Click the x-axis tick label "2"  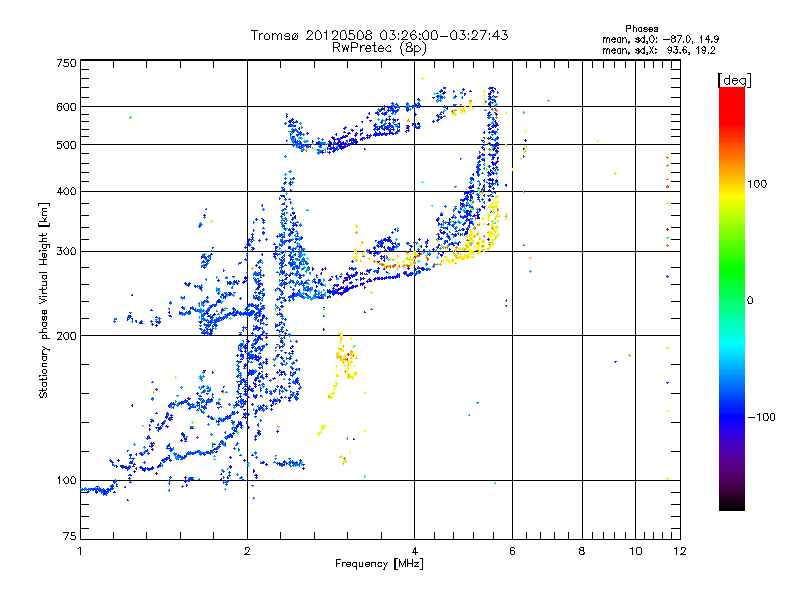pyautogui.click(x=247, y=551)
